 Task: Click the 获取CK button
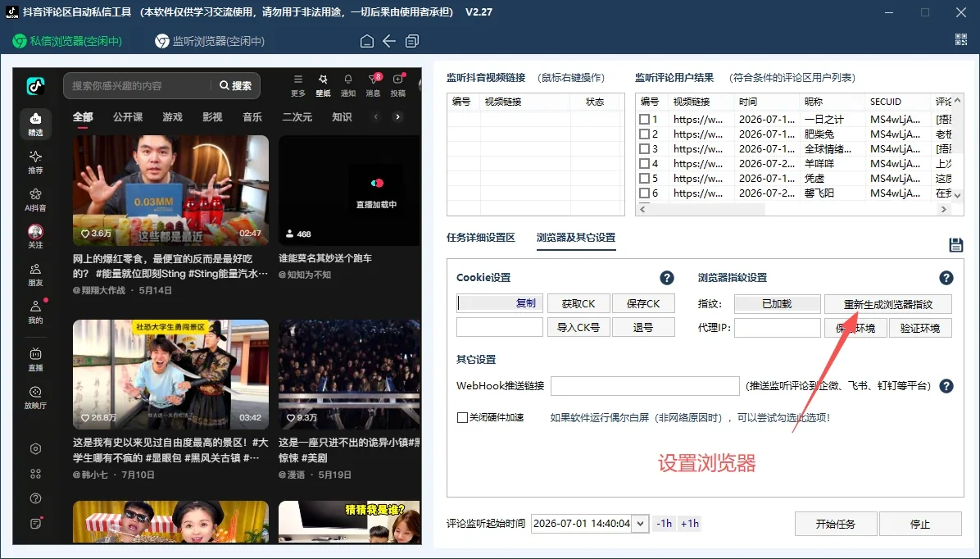click(578, 303)
